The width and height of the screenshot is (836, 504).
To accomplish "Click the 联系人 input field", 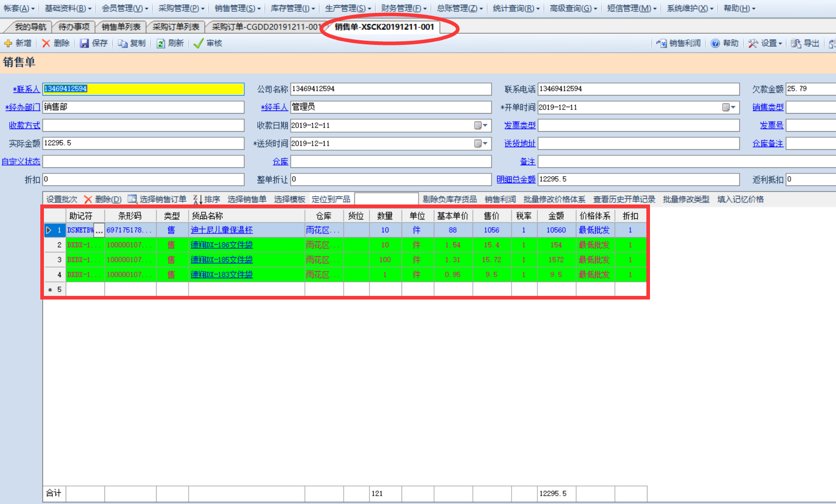I will 143,89.
